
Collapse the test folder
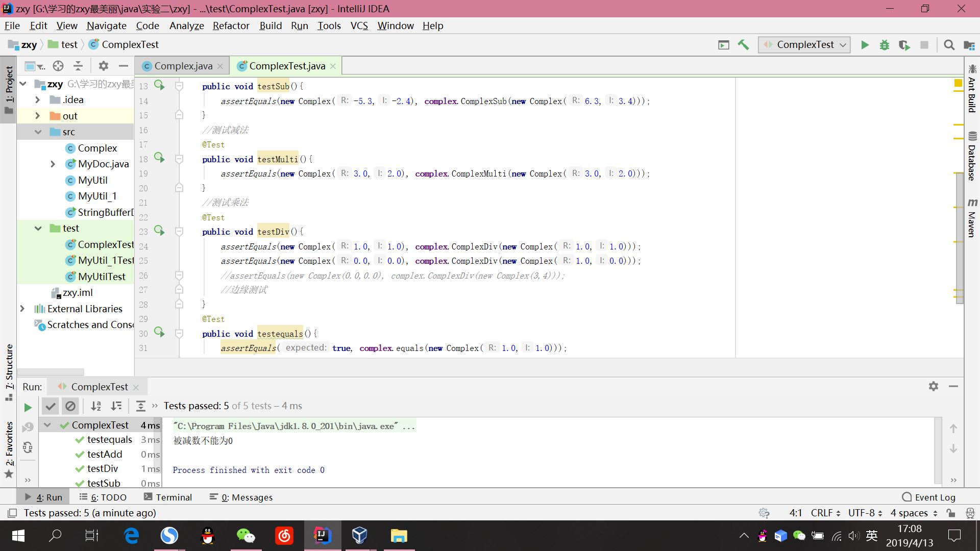38,228
